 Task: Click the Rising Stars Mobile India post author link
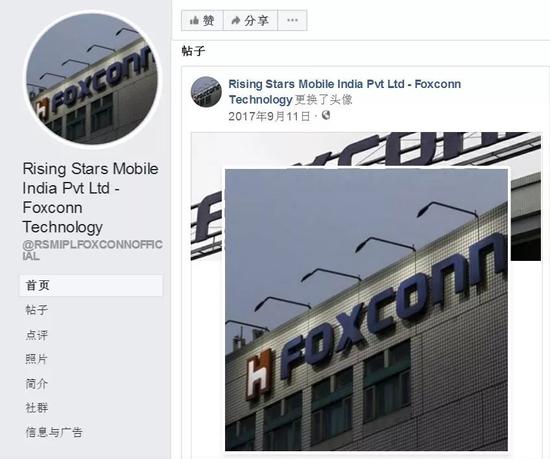(344, 92)
